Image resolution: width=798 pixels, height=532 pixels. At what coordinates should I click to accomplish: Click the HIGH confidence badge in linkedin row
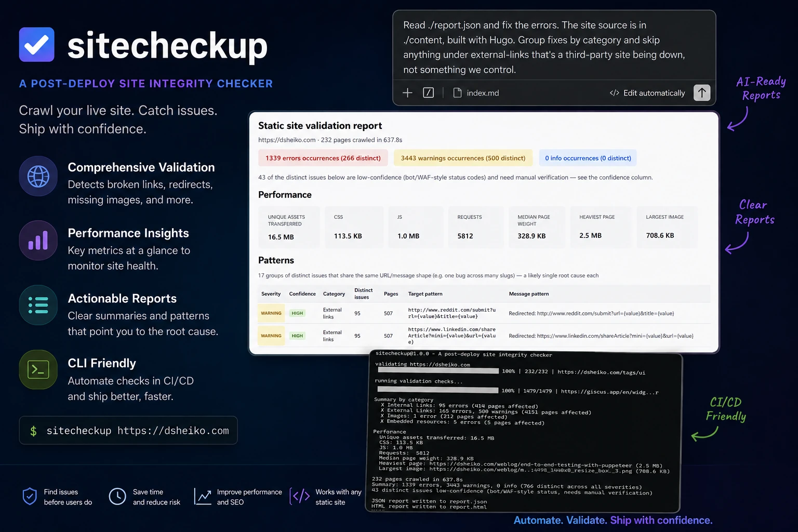tap(297, 336)
